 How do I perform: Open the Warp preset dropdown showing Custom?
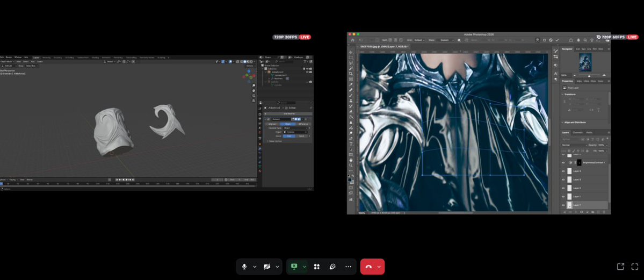pos(445,40)
